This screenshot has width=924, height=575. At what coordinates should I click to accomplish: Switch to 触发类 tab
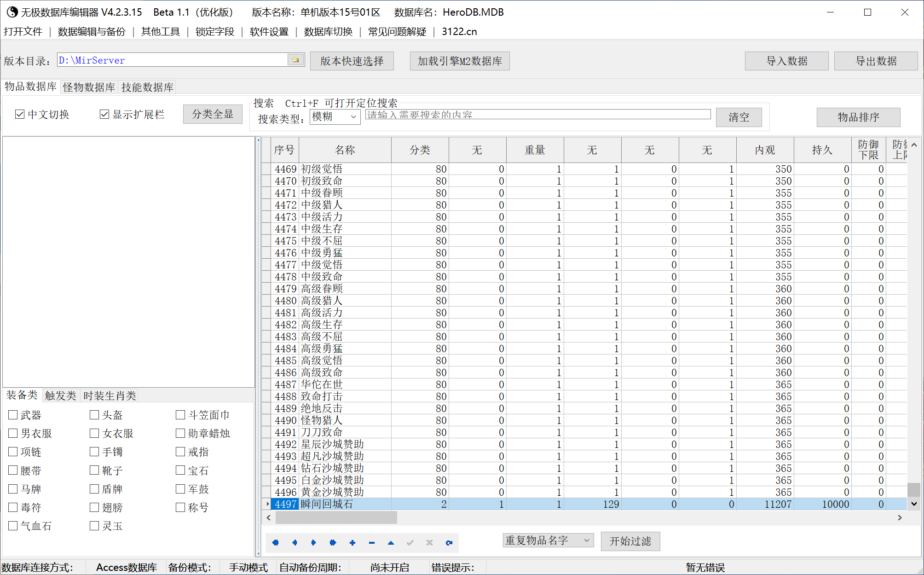(60, 395)
